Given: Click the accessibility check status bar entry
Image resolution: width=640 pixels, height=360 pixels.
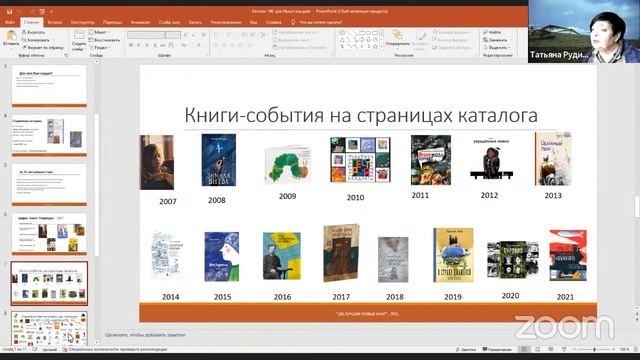Looking at the screenshot, I should click(x=115, y=349).
